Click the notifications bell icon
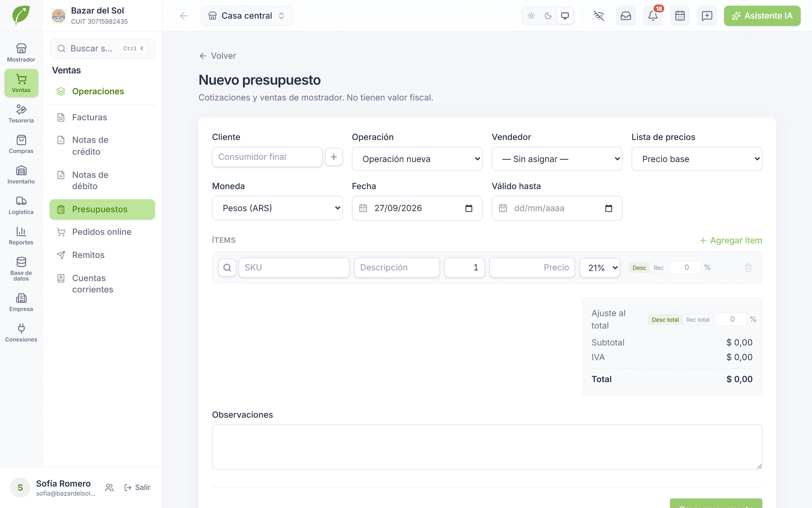This screenshot has height=508, width=812. [x=653, y=16]
